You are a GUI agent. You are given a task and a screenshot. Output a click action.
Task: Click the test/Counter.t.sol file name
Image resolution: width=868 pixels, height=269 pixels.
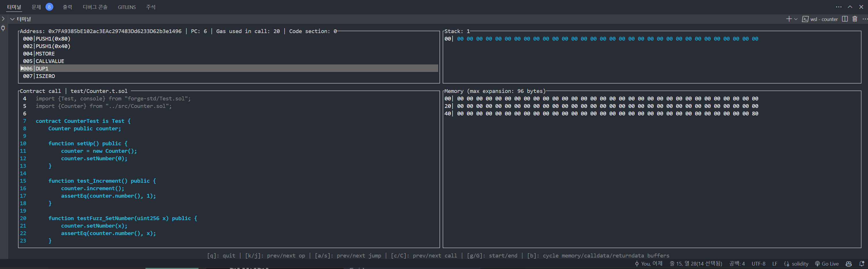point(99,91)
